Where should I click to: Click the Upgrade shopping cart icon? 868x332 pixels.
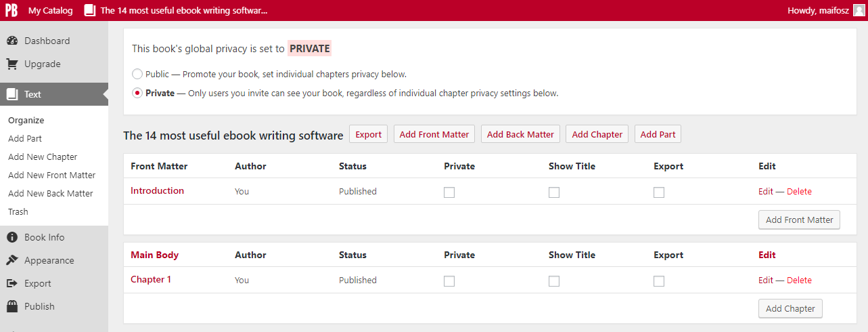[12, 64]
